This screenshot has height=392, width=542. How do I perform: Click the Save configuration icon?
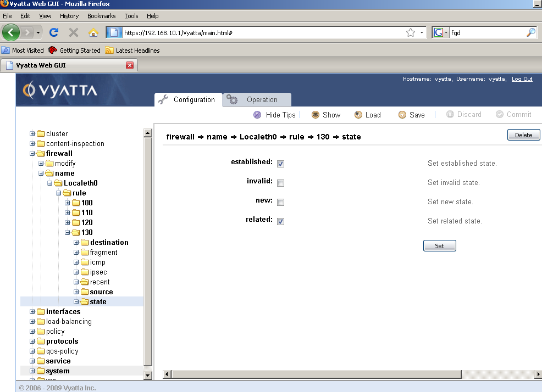tap(402, 115)
